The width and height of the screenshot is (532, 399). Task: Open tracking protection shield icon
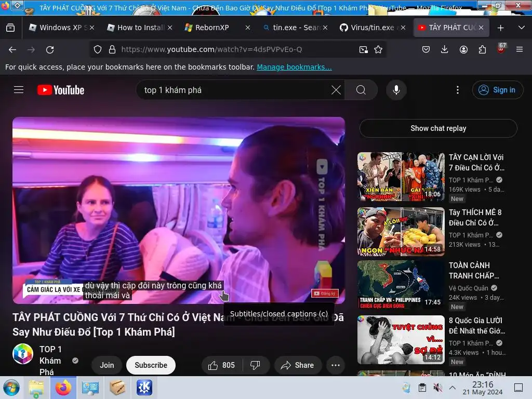(x=98, y=49)
